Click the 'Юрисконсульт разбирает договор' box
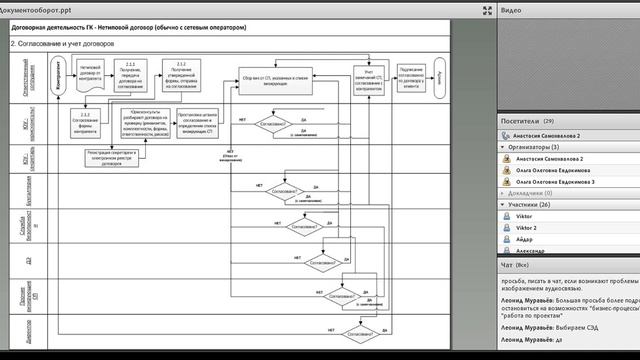Image resolution: width=640 pixels, height=360 pixels. [x=146, y=123]
